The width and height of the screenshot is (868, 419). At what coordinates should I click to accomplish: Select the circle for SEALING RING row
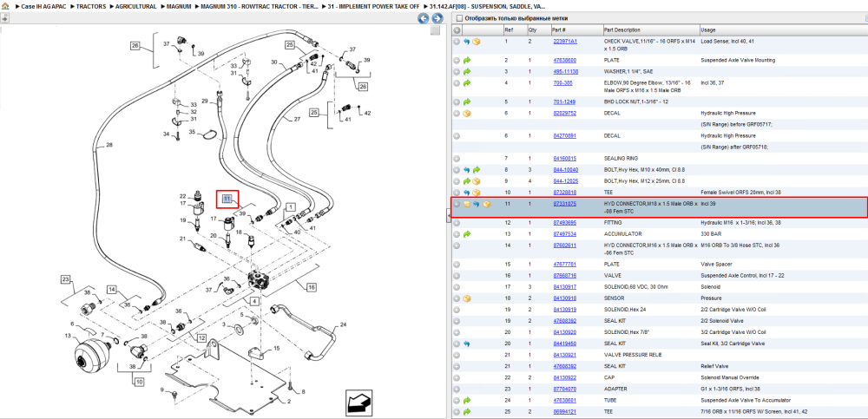[x=457, y=158]
